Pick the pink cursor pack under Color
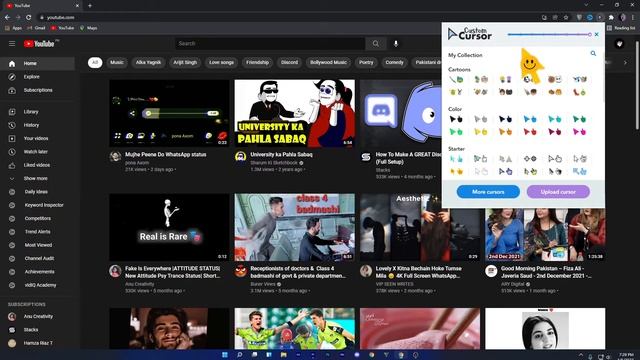Viewport: 640px width, 360px height. pos(579,132)
